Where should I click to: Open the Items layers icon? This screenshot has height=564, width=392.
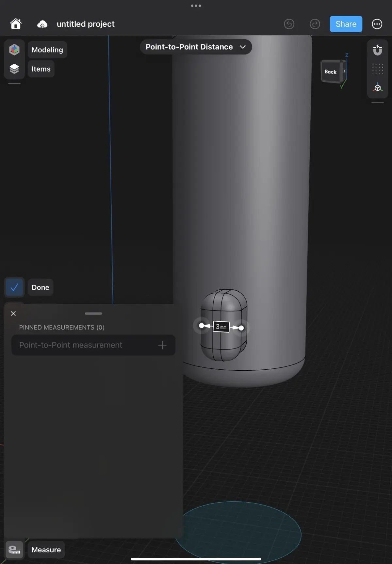pyautogui.click(x=14, y=69)
